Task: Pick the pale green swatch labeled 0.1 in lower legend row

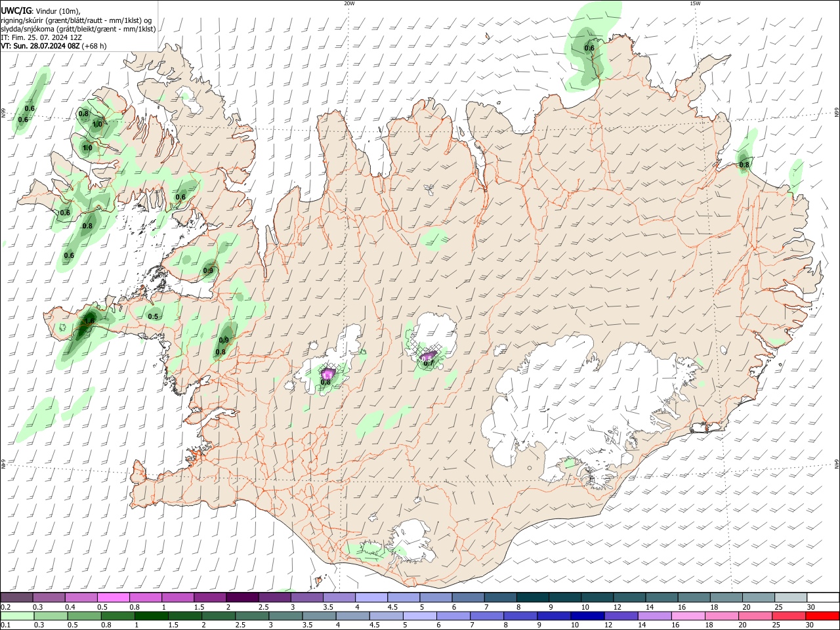Action: tap(17, 616)
